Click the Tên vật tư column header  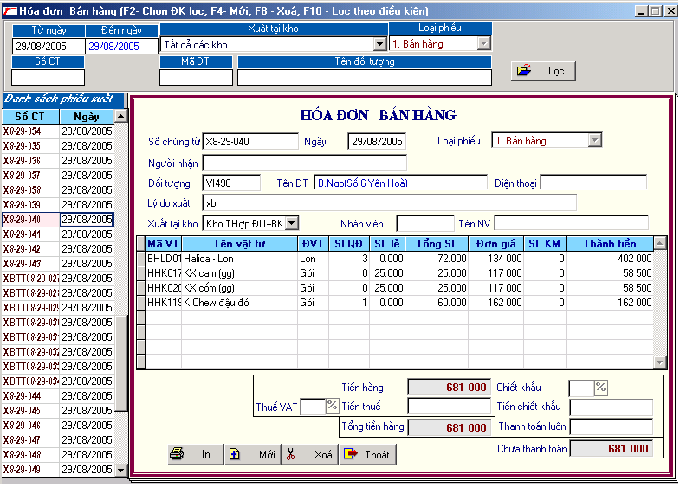(x=240, y=244)
